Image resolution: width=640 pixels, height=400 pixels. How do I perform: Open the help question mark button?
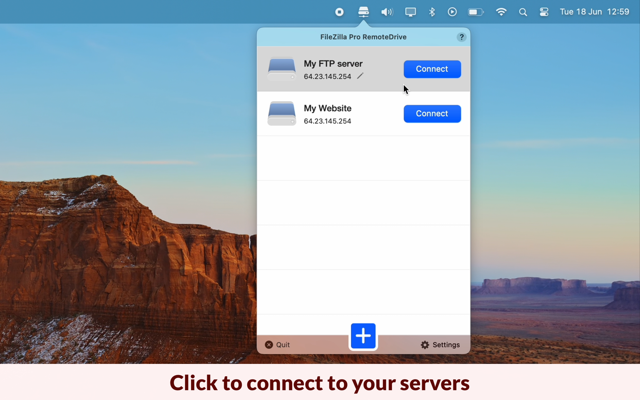[461, 37]
